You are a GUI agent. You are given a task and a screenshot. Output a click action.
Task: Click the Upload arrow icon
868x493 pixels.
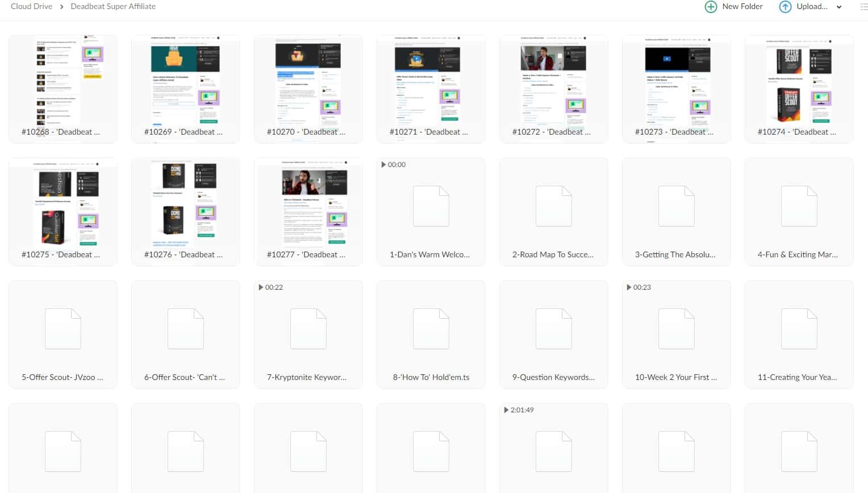(784, 7)
